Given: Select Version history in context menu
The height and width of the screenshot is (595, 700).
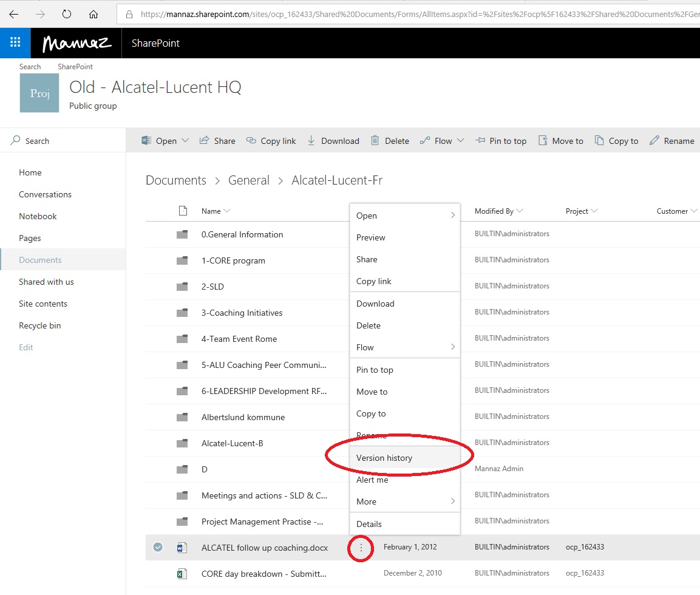Looking at the screenshot, I should pyautogui.click(x=405, y=458).
